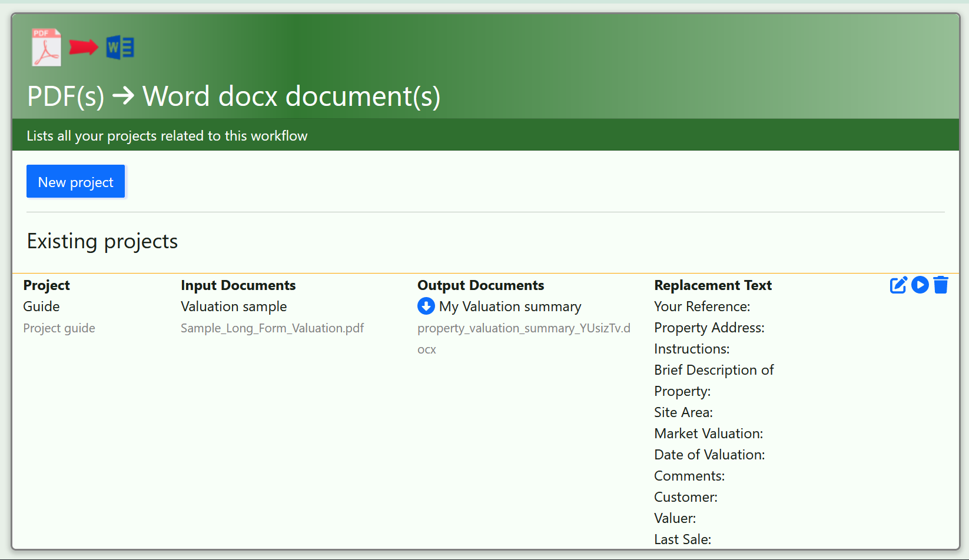This screenshot has width=969, height=560.
Task: Click the Replacement Text column header
Action: 712,285
